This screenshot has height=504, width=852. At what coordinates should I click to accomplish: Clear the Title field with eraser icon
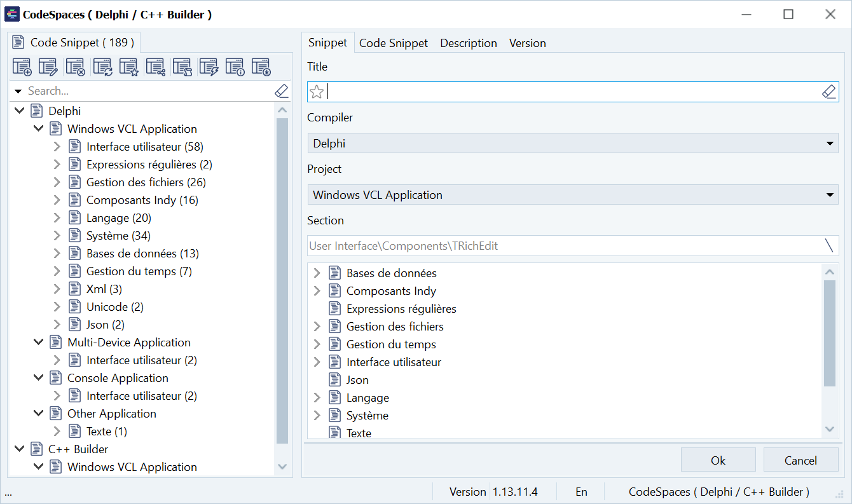[829, 92]
